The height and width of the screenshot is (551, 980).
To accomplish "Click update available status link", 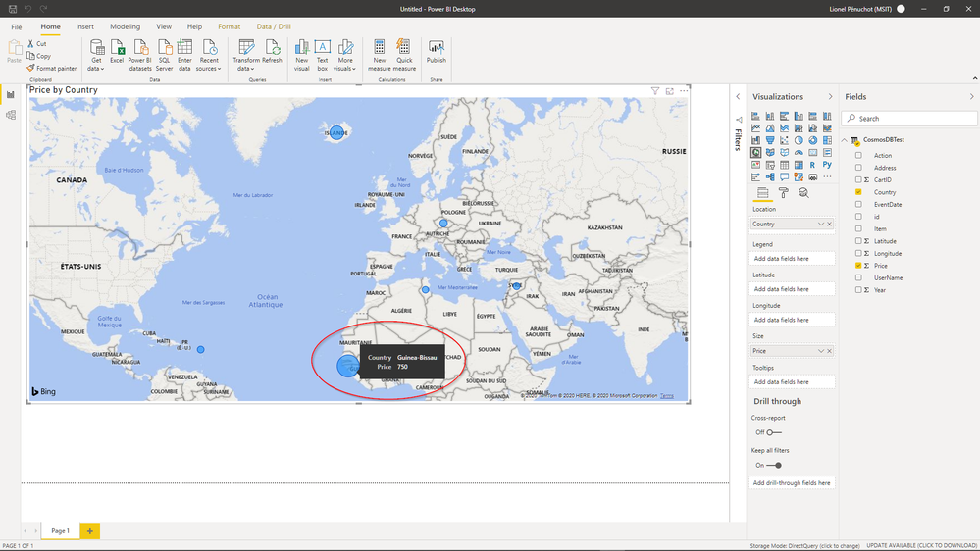I will [921, 545].
